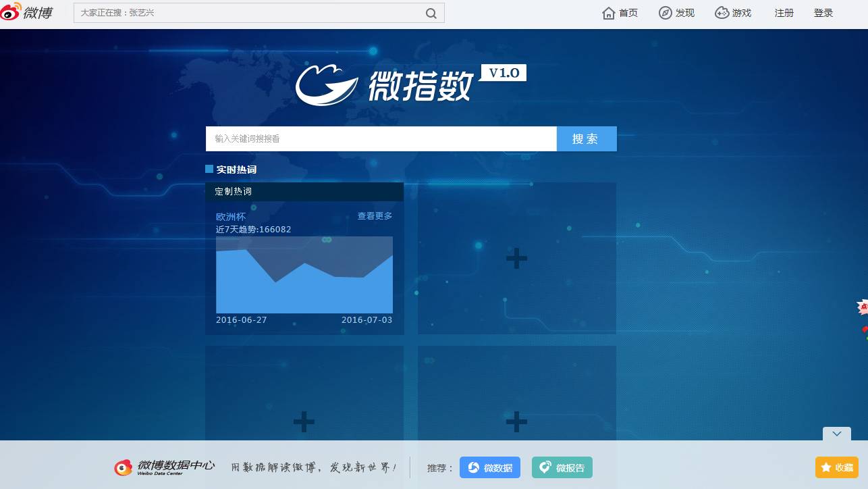
Task: Click the gamepad icon beside 游戏
Action: [722, 13]
